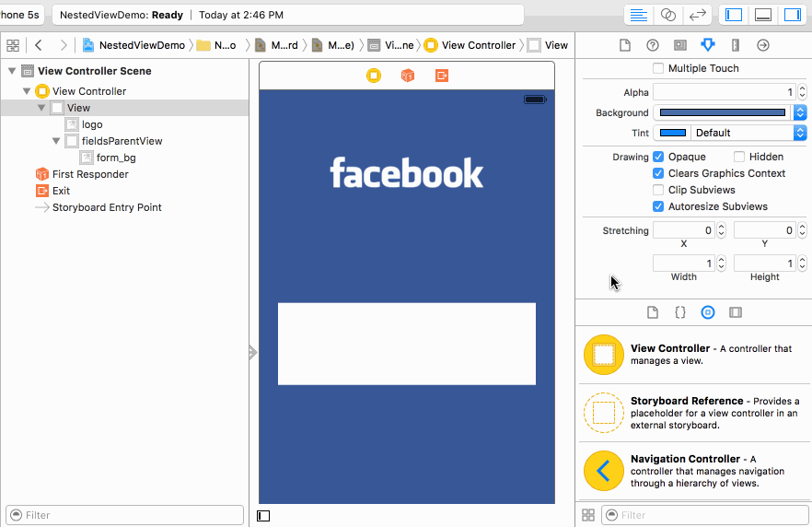The image size is (812, 527).
Task: Click the Background color well
Action: coord(723,112)
